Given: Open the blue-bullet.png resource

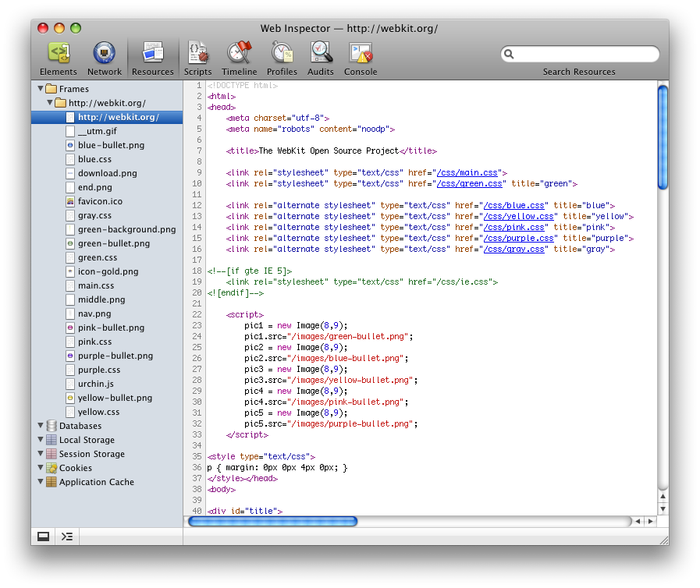Looking at the screenshot, I should [107, 145].
